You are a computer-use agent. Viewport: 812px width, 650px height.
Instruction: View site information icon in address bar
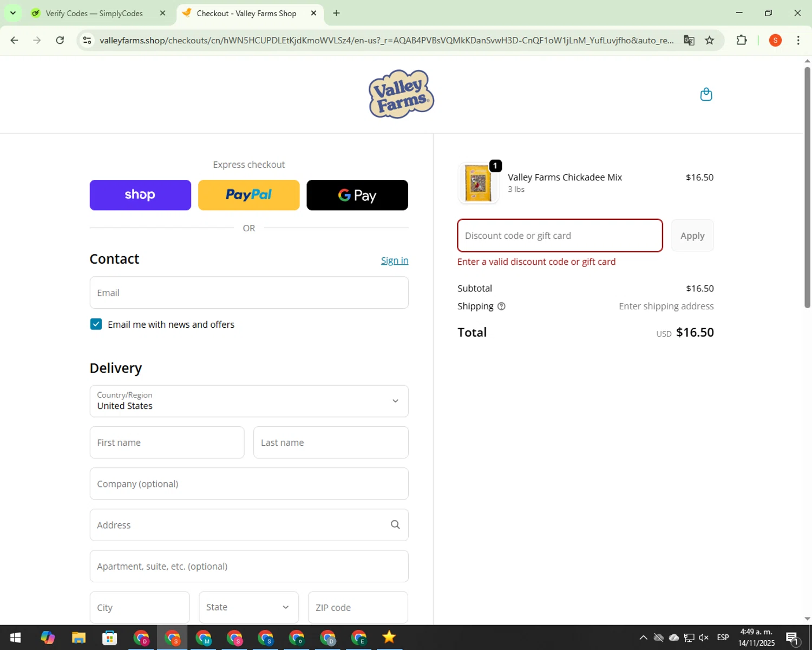tap(87, 40)
